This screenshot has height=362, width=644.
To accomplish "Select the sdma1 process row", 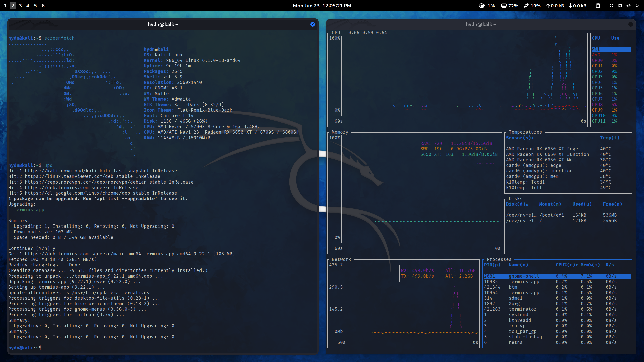I will 557,298.
